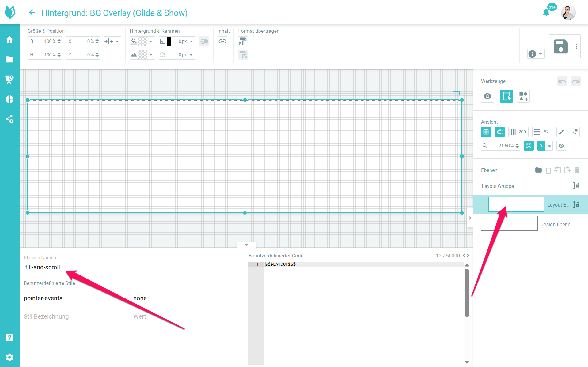Open the help question mark in sidebar
The image size is (588, 367).
[9, 337]
